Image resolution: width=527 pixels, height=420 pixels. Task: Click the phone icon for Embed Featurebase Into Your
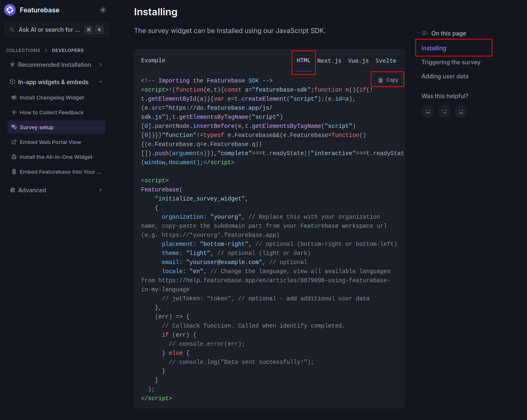tap(14, 172)
